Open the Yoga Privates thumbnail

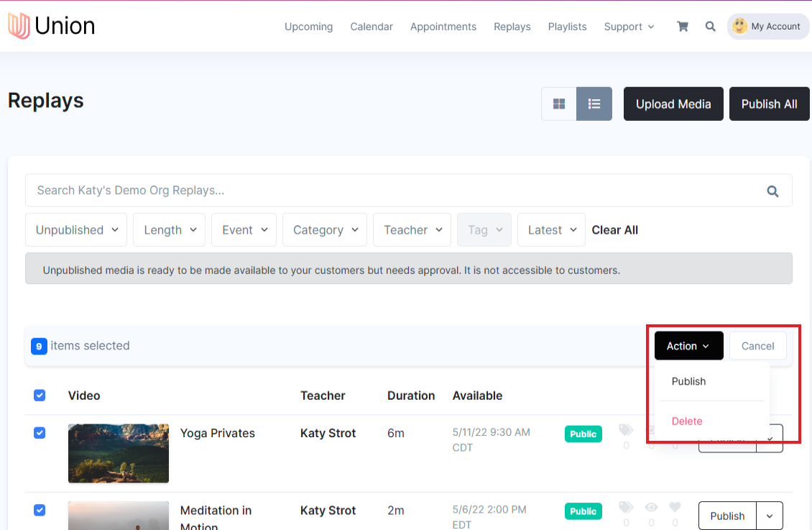point(119,453)
